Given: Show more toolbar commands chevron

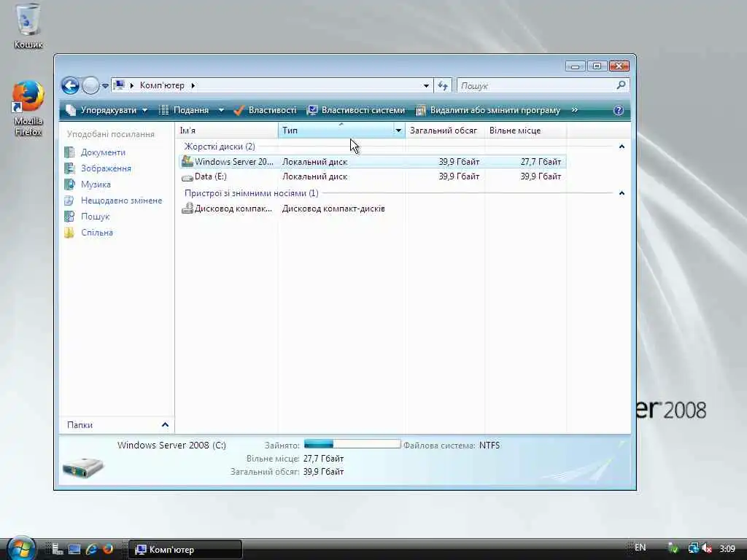Looking at the screenshot, I should (575, 110).
